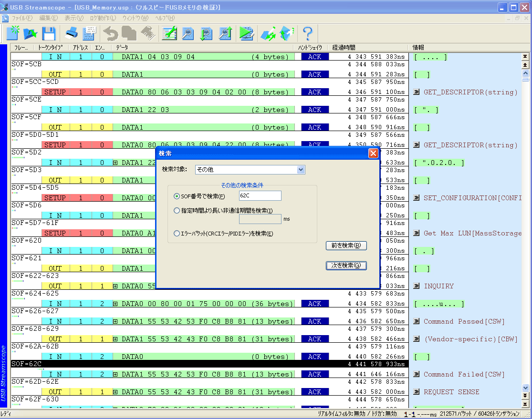Image resolution: width=532 pixels, height=419 pixels.
Task: Open the 表示(V) menu
Action: (x=74, y=18)
